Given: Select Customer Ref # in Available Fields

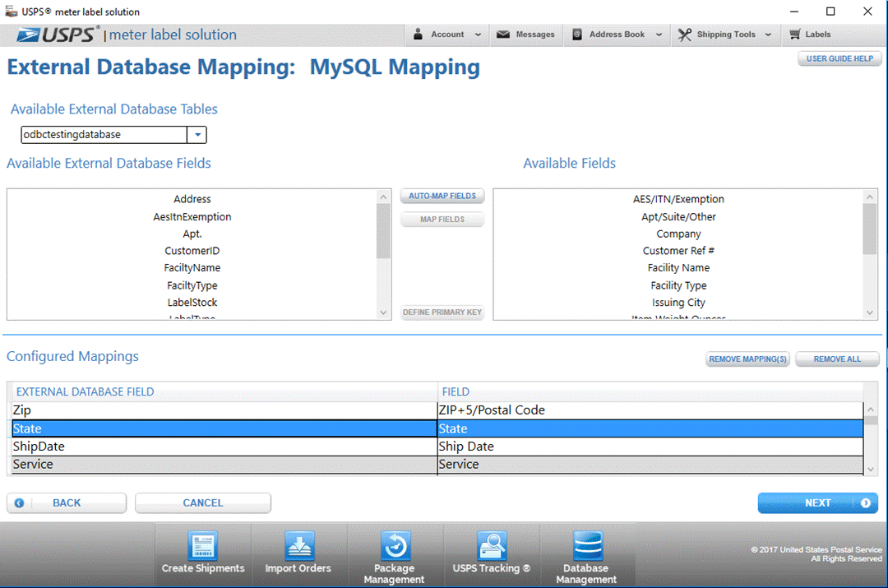Looking at the screenshot, I should coord(678,251).
